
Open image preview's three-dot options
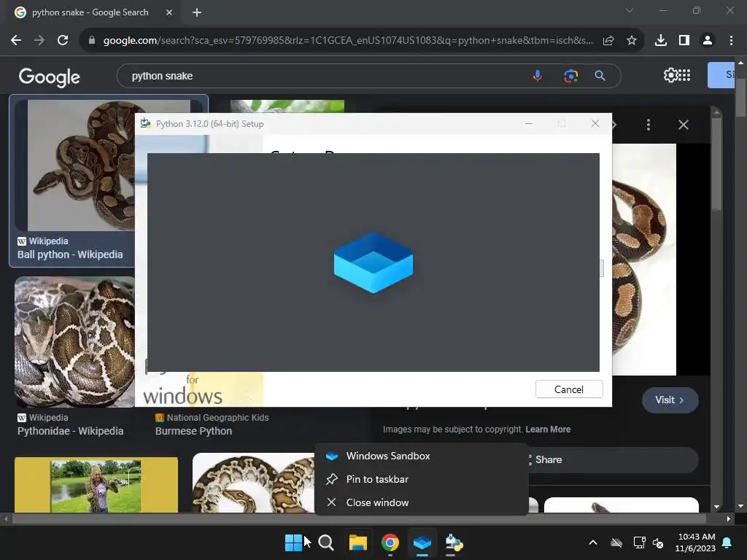(648, 125)
